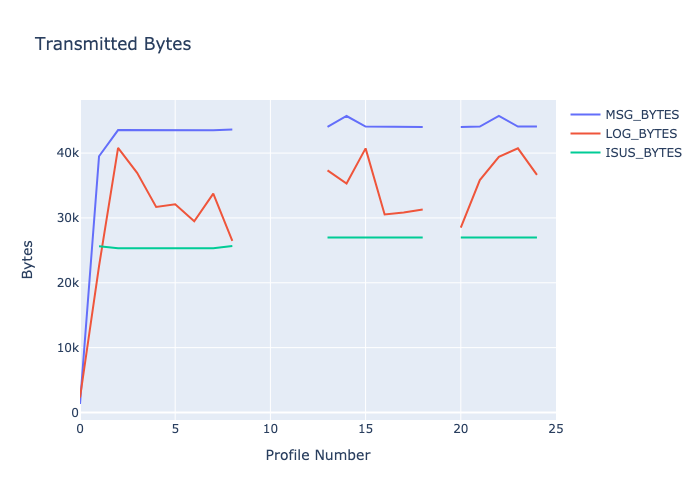Screen dimensions: 700x500
Task: Click the green ISUS_BYTES legend line swatch
Action: click(585, 153)
